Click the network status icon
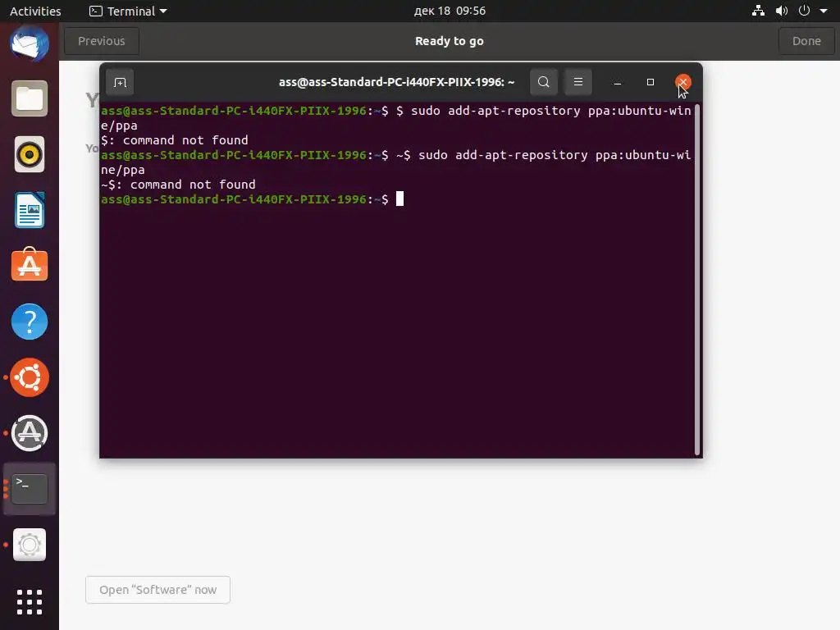Viewport: 840px width, 630px height. click(x=758, y=11)
